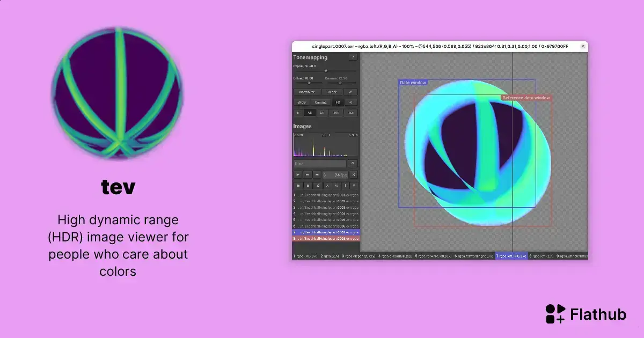Image resolution: width=644 pixels, height=338 pixels.
Task: Click the play button in image playback controls
Action: (x=298, y=174)
